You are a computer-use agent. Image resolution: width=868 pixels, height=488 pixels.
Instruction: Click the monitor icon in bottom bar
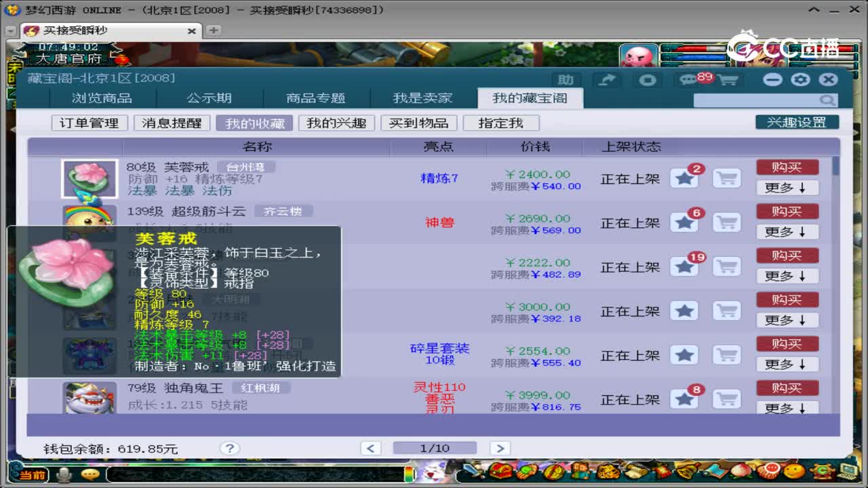(x=848, y=470)
